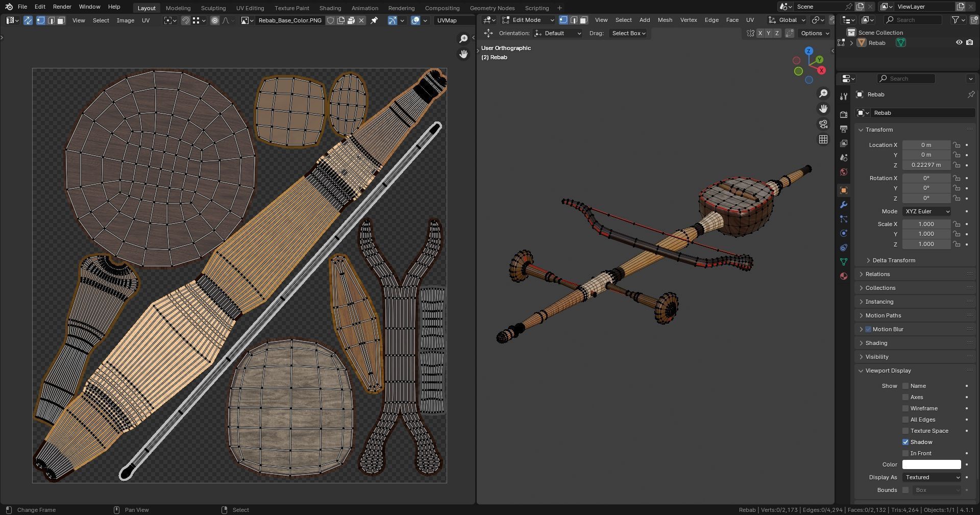Enable UV vertex select mode

pos(41,20)
